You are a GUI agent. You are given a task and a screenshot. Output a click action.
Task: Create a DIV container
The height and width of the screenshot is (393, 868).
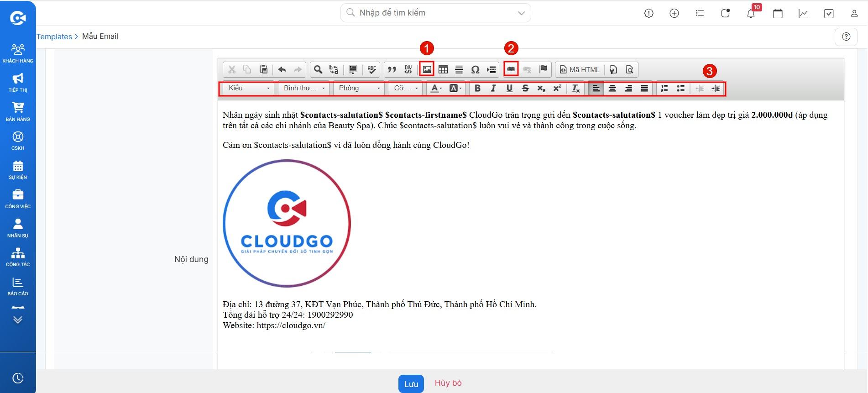click(x=408, y=69)
